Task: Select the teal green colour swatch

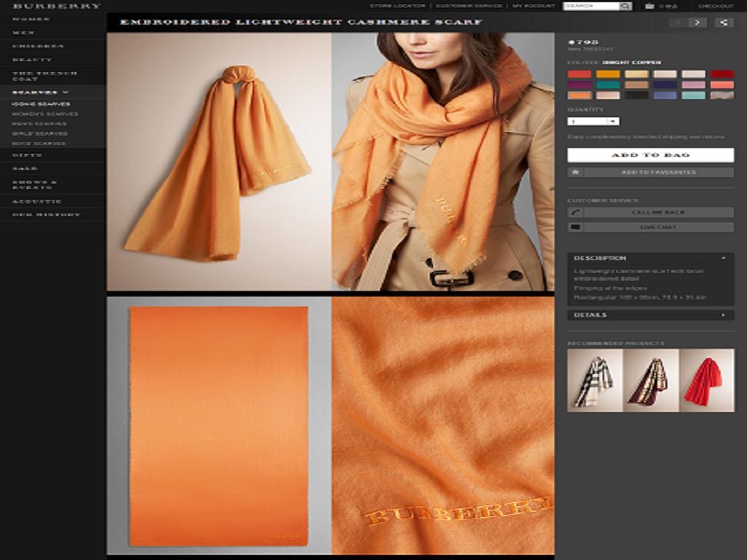Action: point(608,85)
